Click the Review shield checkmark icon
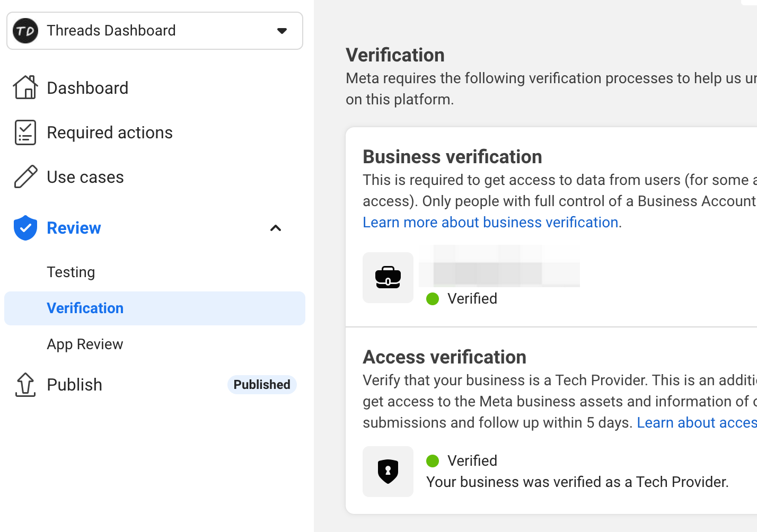 point(25,228)
